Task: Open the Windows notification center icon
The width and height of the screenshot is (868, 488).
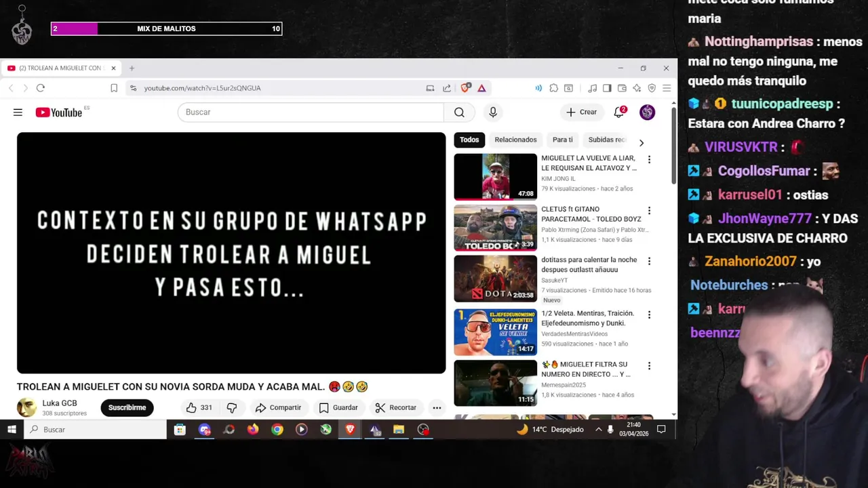Action: click(661, 429)
